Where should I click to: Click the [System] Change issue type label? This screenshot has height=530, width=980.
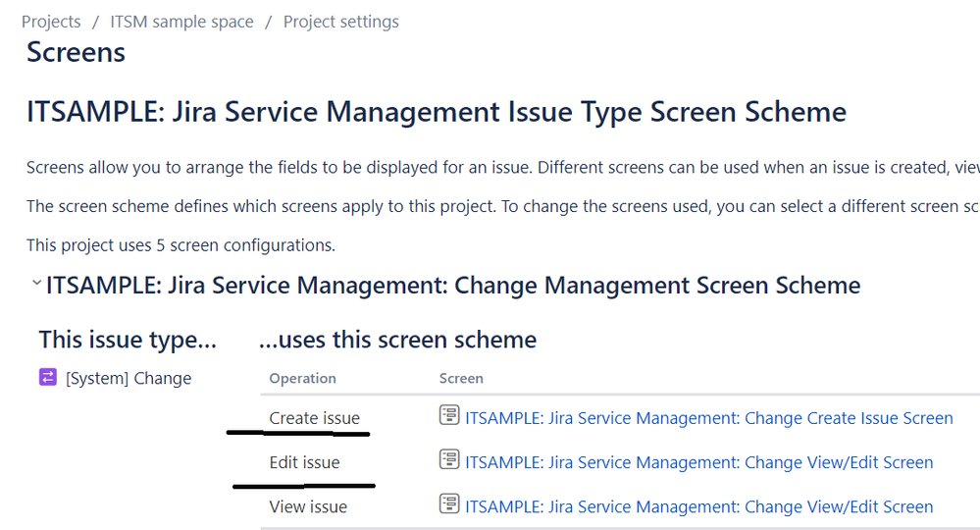pos(129,379)
